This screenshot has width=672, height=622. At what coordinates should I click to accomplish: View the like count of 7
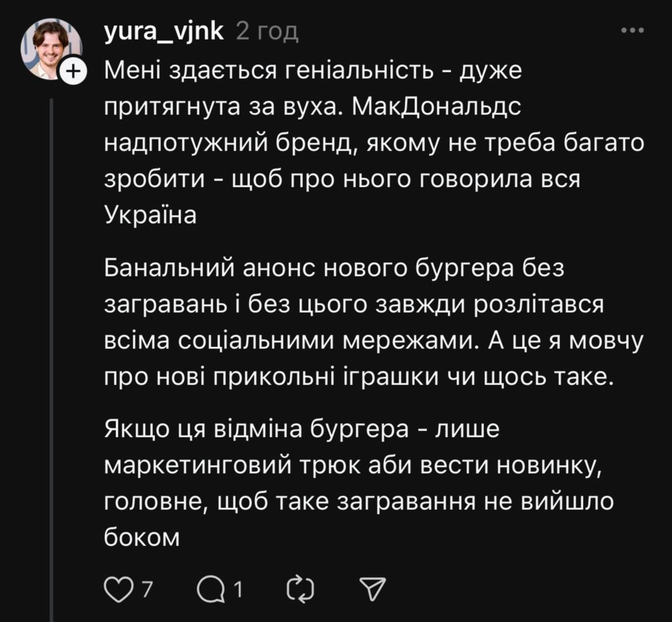click(x=147, y=590)
